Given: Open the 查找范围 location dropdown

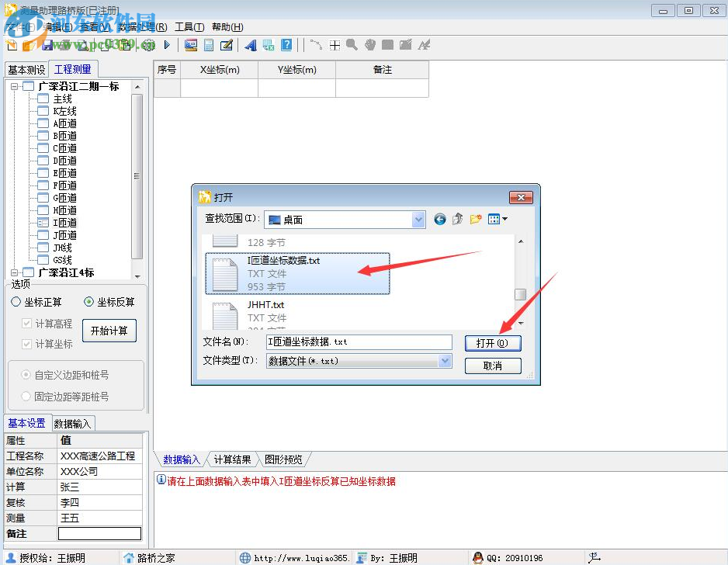Looking at the screenshot, I should (x=418, y=220).
